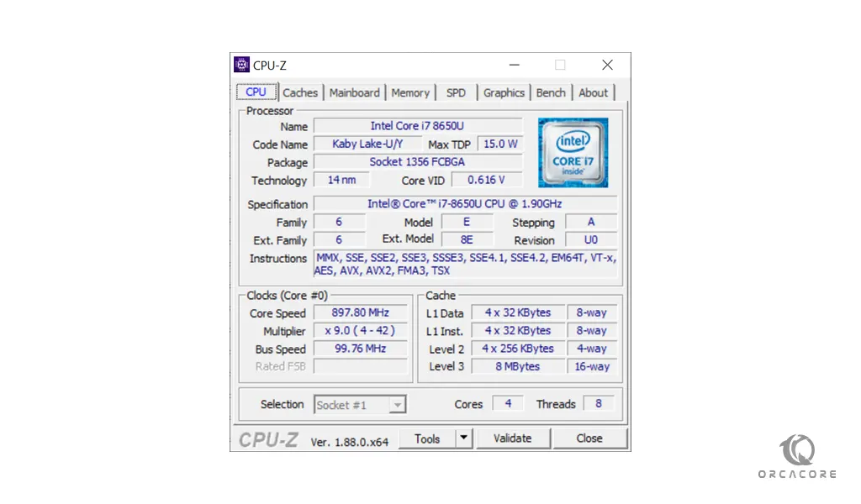Click the Threads count value 8
Screen dimensions: 861x504
[x=599, y=404]
